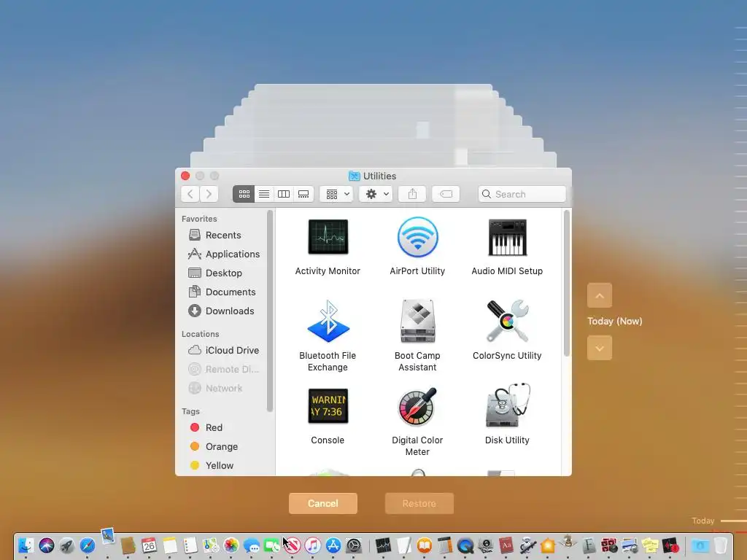Go back with the Finder back arrow

pos(190,194)
